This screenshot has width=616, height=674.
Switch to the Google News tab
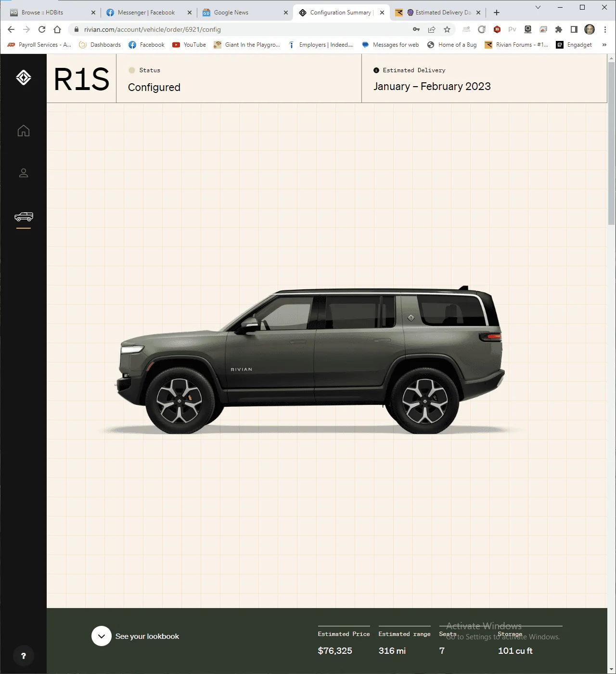pos(244,13)
